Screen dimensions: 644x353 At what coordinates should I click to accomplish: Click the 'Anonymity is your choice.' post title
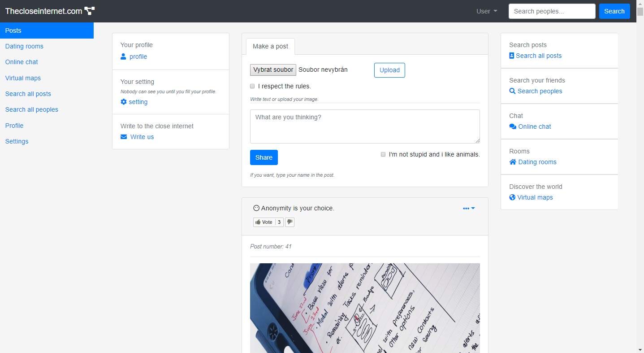(x=298, y=208)
